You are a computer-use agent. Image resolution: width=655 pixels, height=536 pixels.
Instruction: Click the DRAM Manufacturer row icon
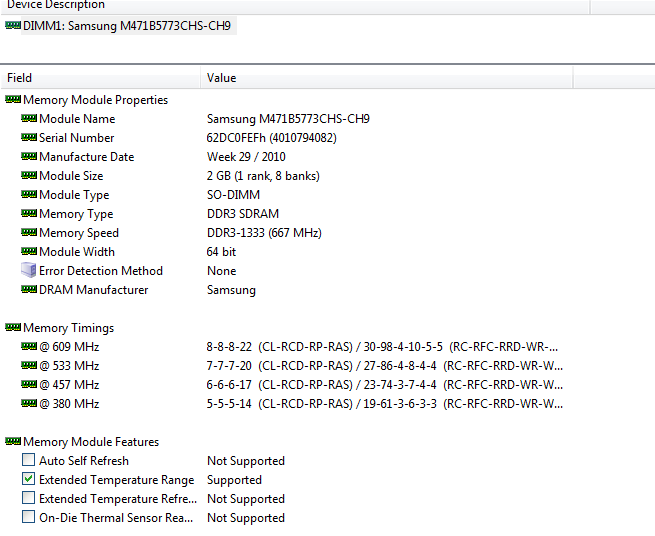pyautogui.click(x=29, y=290)
